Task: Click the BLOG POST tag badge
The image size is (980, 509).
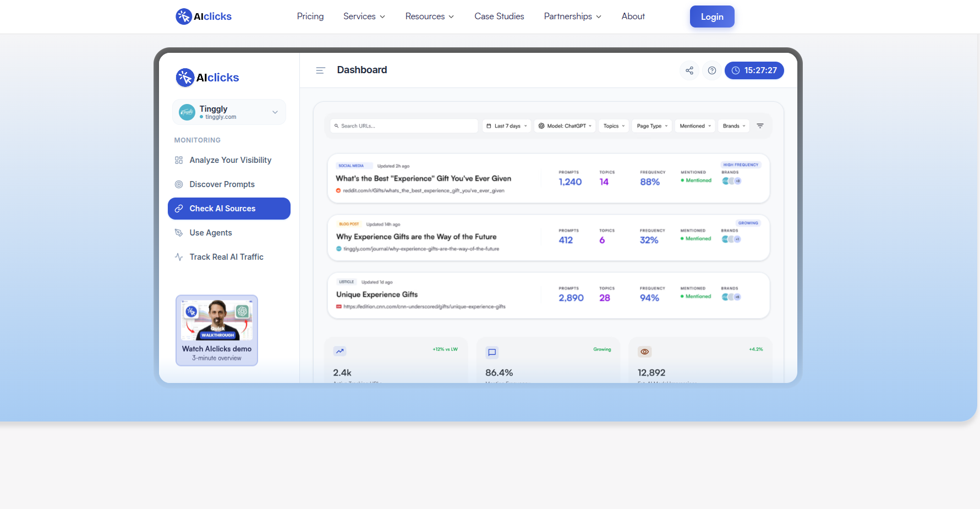Action: coord(349,224)
